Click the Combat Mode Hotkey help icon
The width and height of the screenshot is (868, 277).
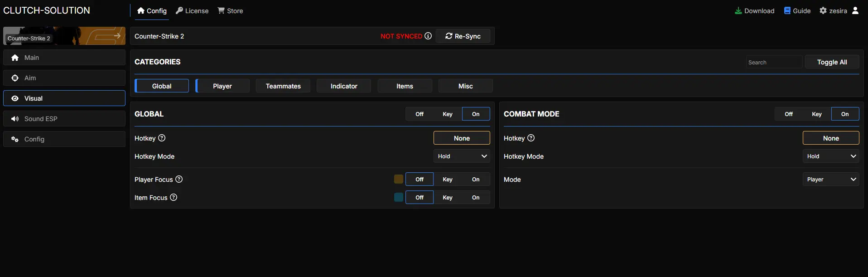pyautogui.click(x=531, y=138)
